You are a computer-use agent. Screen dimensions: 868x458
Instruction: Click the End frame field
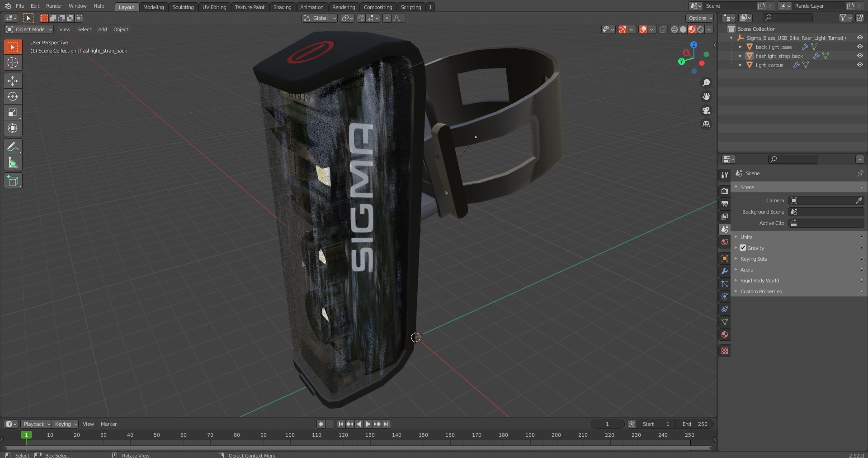695,424
